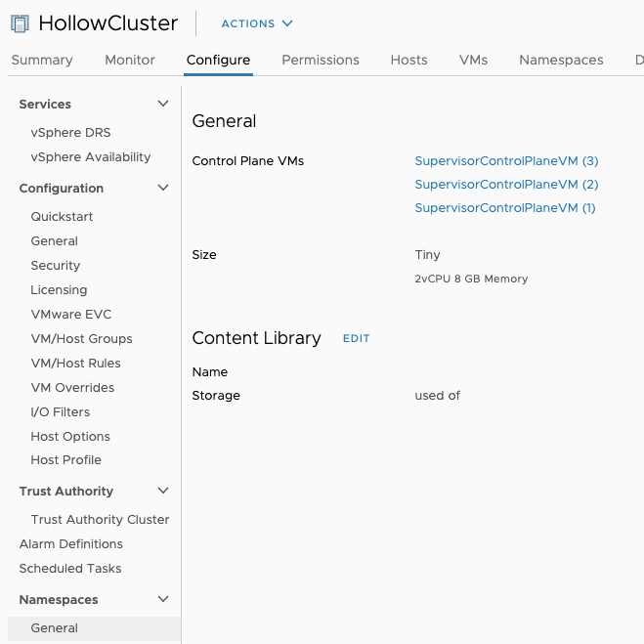Collapse the Configuration section chevron
This screenshot has height=644, width=644.
[163, 188]
